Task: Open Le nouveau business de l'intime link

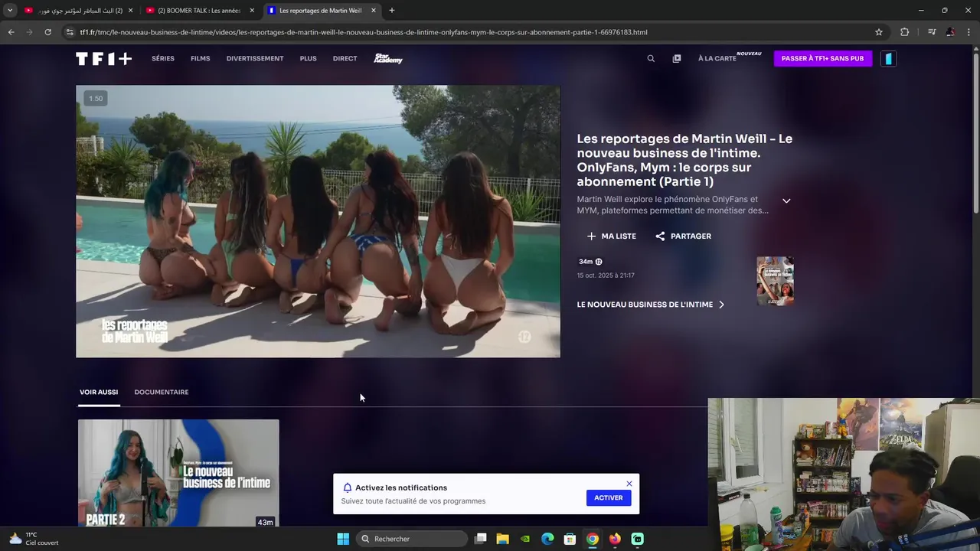Action: [x=650, y=305]
